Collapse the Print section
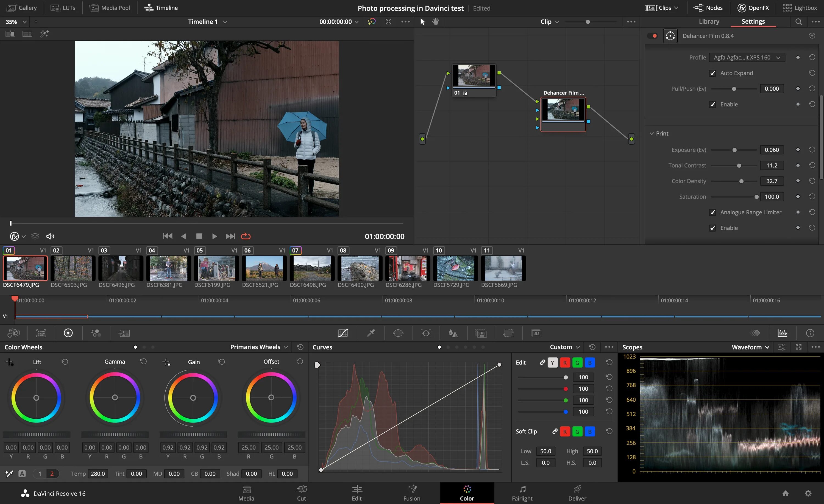The height and width of the screenshot is (504, 824). [652, 134]
